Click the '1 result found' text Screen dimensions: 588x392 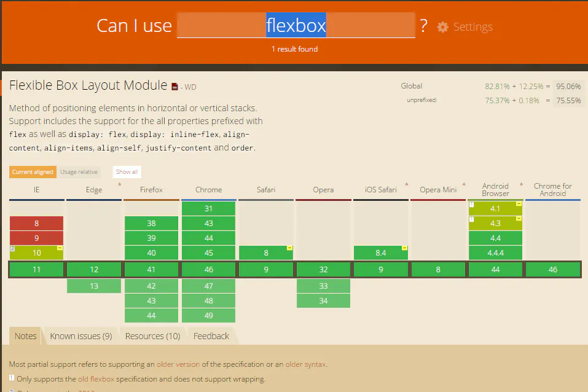(294, 49)
